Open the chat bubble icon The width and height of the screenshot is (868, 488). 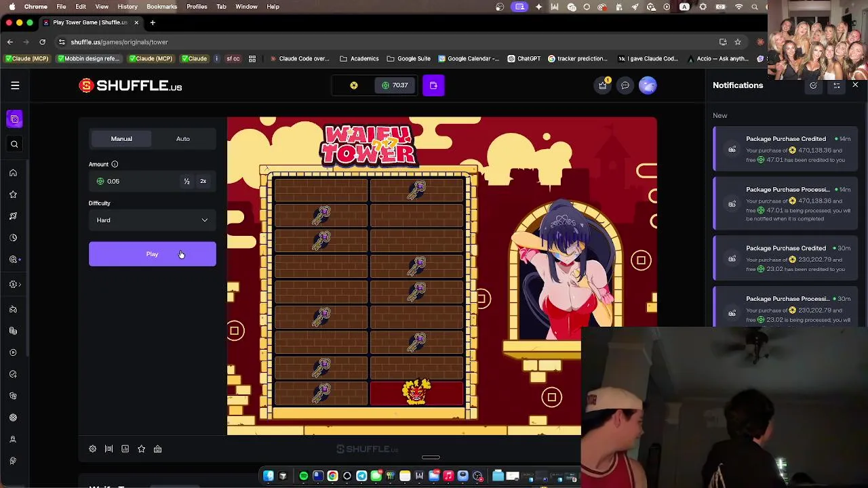point(625,85)
